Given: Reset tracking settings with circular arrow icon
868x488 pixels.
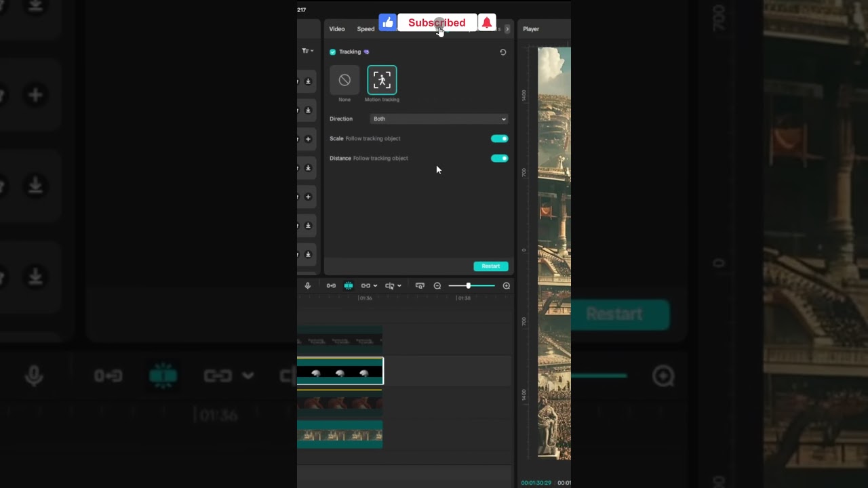Looking at the screenshot, I should coord(502,52).
